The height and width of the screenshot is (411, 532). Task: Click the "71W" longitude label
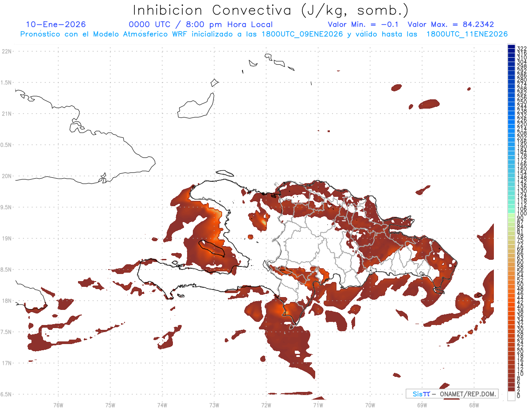318,405
